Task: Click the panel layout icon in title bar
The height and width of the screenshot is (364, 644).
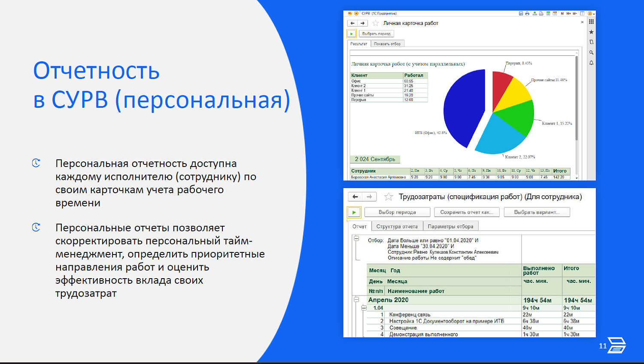Action: click(582, 13)
